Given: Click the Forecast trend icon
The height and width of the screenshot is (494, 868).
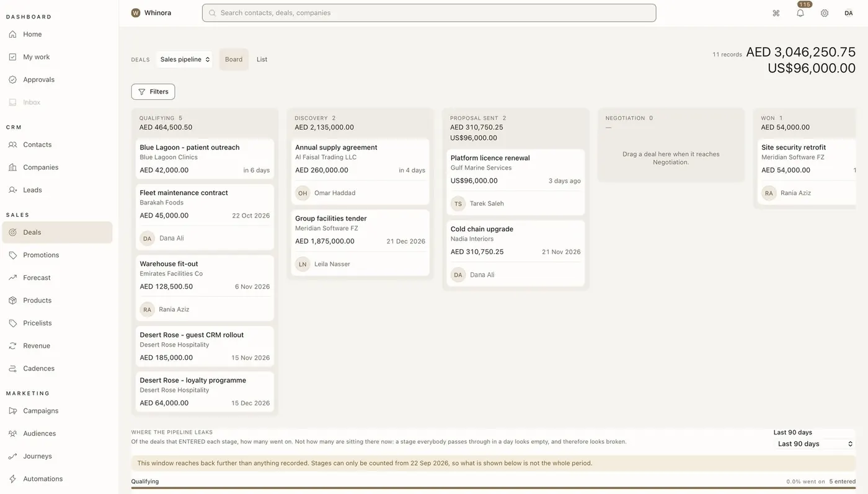Looking at the screenshot, I should (x=12, y=278).
